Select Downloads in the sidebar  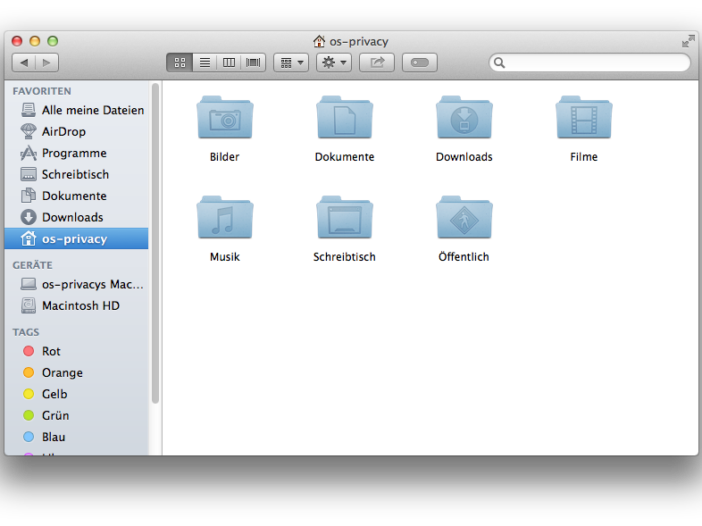(x=77, y=218)
